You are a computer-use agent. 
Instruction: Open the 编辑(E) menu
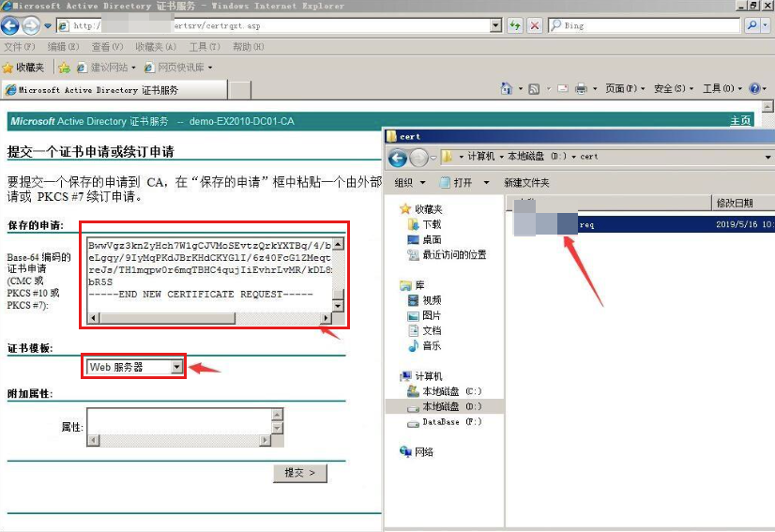point(63,47)
